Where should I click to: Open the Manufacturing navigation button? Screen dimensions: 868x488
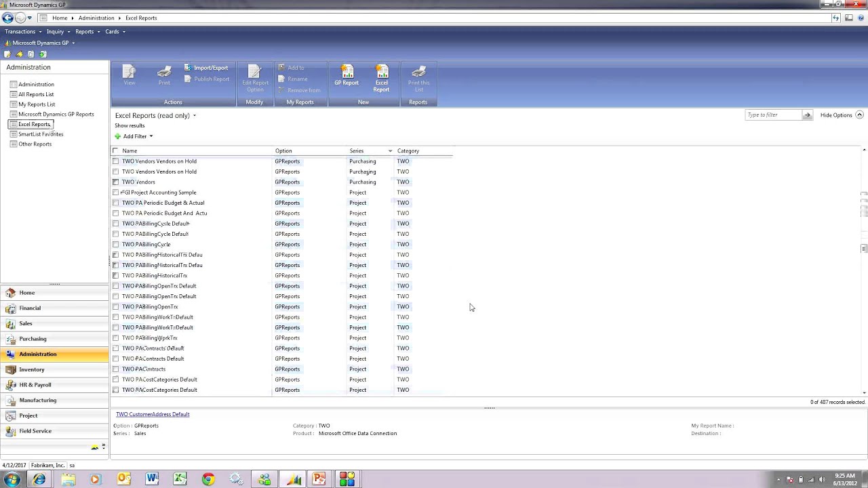click(x=54, y=401)
